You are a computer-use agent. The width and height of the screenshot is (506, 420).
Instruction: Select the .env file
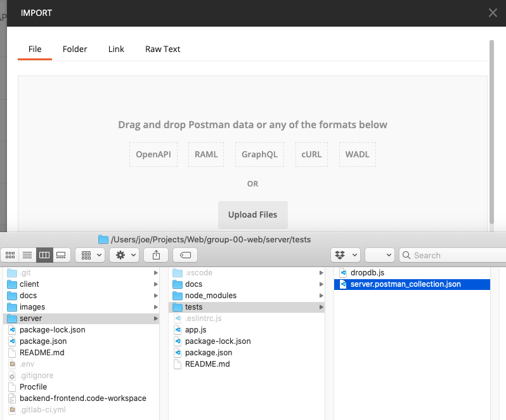point(82,364)
